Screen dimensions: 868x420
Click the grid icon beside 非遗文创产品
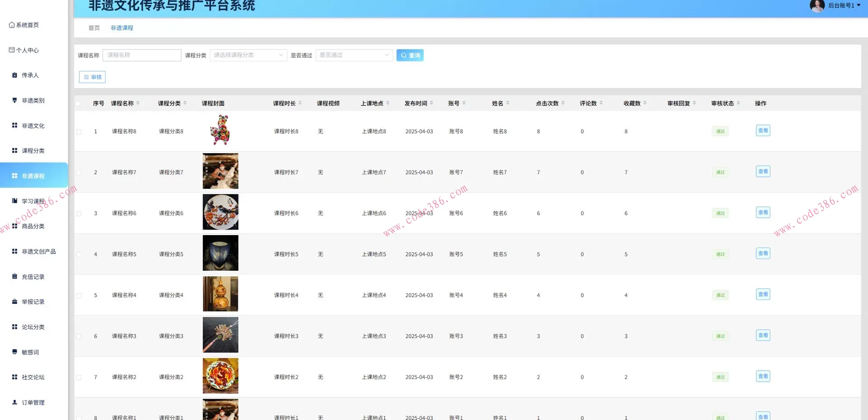14,251
